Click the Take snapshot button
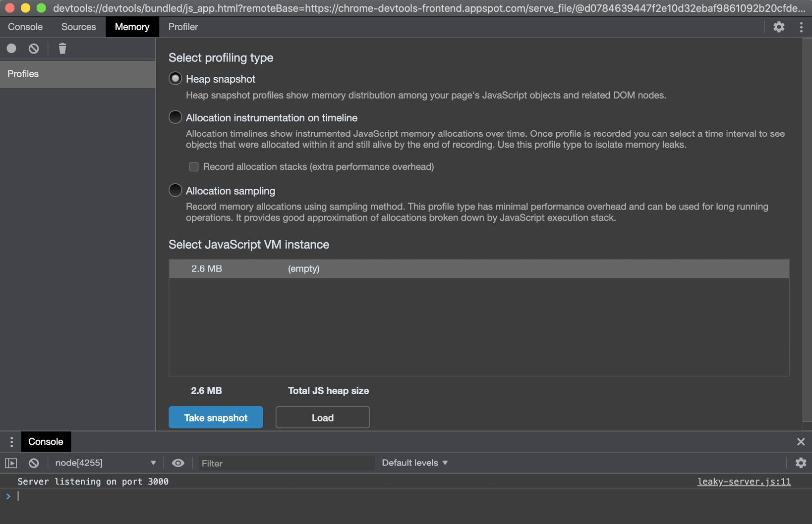Screen dimensions: 812x524 pyautogui.click(x=216, y=417)
